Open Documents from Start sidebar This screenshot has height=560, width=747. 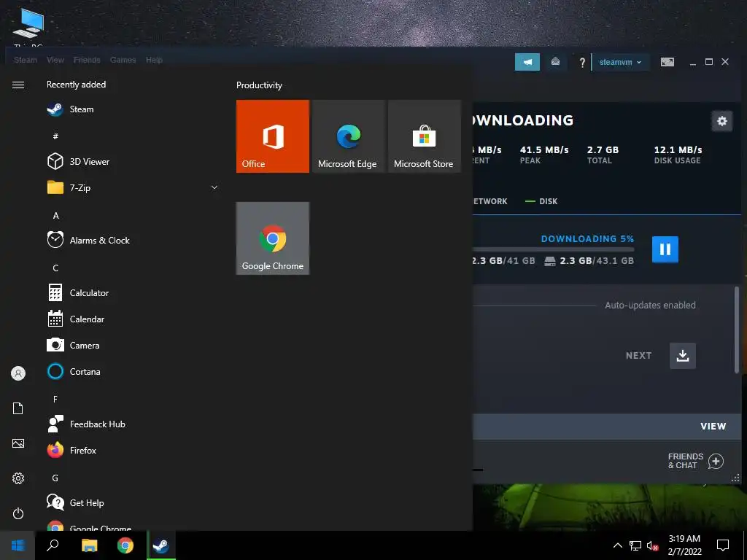coord(18,408)
